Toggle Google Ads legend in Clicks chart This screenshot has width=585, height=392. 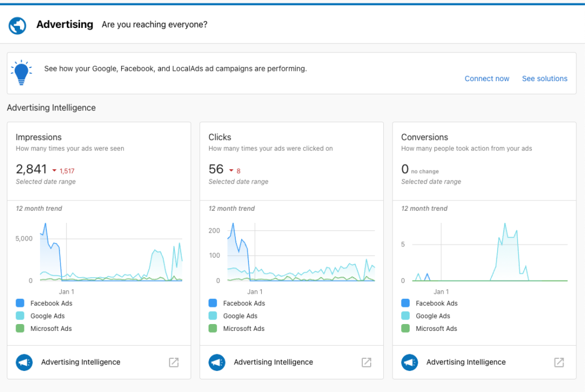[240, 316]
